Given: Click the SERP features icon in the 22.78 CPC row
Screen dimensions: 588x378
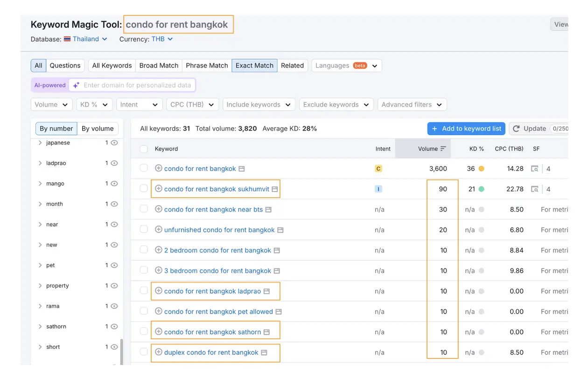Looking at the screenshot, I should [535, 189].
